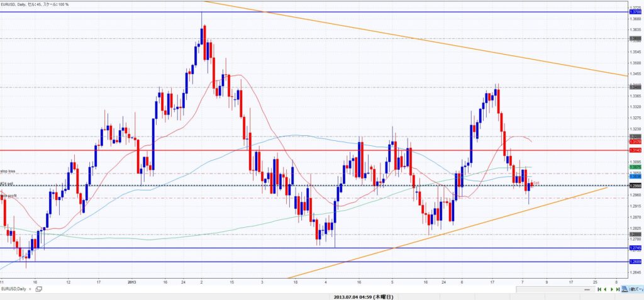Select the red 1.3143 price label
Image resolution: width=644 pixels, height=300 pixels.
pyautogui.click(x=635, y=150)
